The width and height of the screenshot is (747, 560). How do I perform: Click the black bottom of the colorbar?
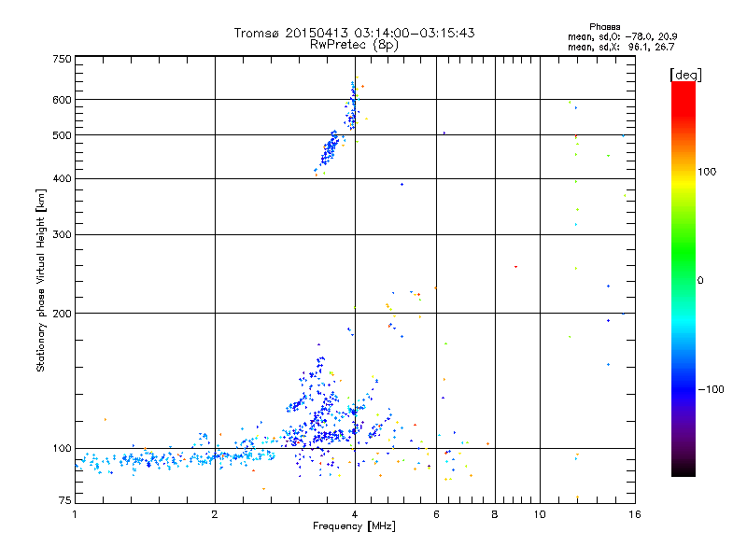[x=684, y=469]
